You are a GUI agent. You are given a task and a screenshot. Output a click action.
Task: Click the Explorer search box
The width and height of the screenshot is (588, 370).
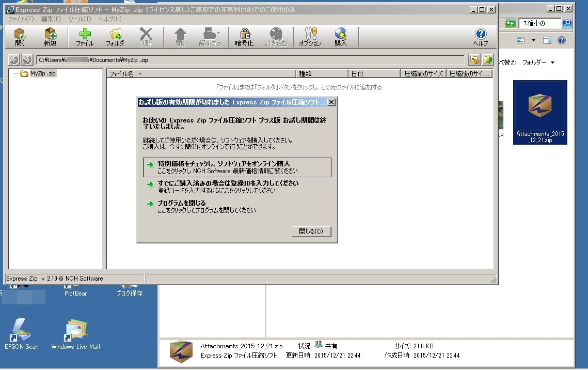coord(539,23)
